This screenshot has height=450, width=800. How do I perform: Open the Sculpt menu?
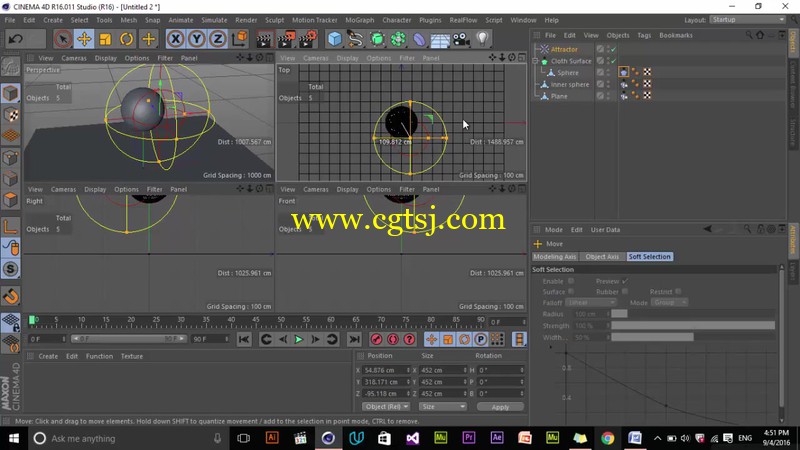[274, 20]
